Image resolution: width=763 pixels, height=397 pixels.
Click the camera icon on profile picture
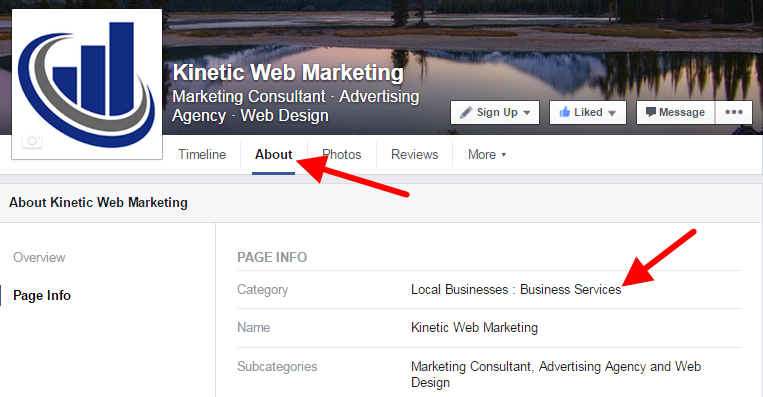click(x=32, y=141)
